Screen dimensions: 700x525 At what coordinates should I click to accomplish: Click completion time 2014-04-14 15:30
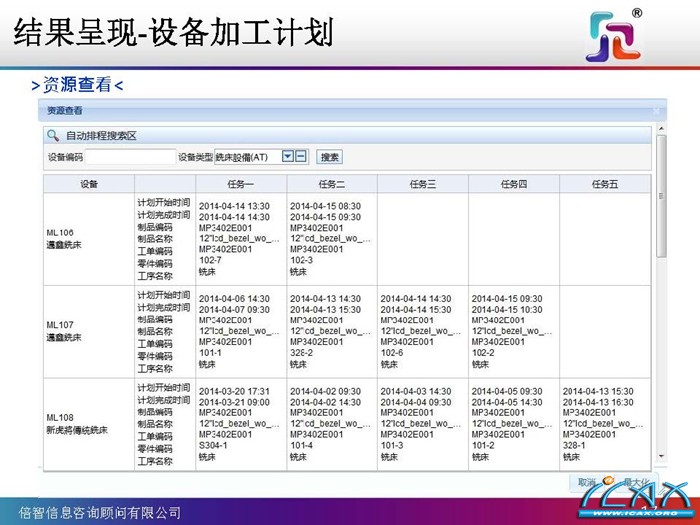coord(416,309)
